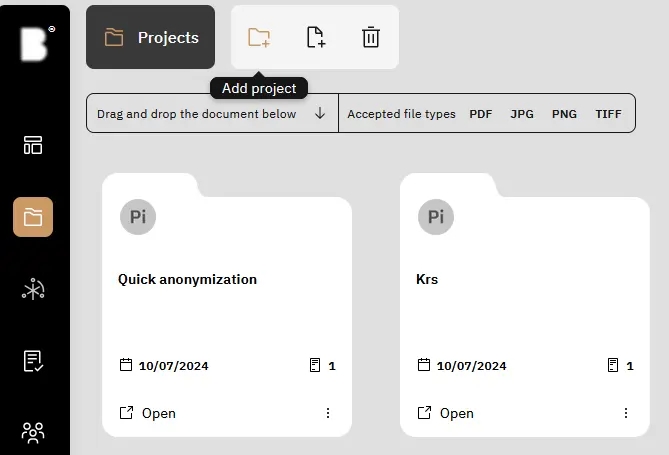Click the Krs project title
669x455 pixels.
pos(427,280)
